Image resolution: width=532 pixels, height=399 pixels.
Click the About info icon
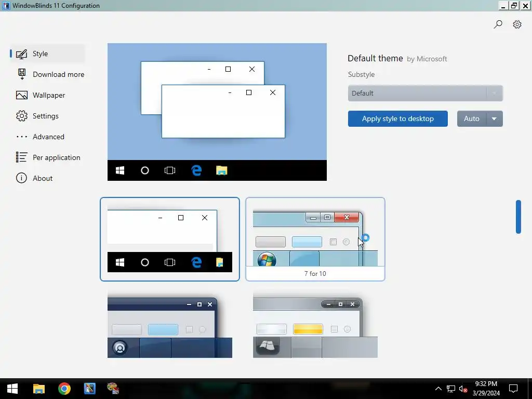21,178
